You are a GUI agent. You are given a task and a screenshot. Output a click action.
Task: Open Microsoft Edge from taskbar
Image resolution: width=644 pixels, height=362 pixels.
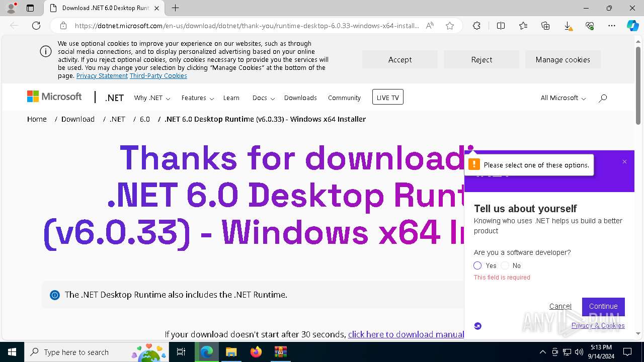tap(207, 352)
